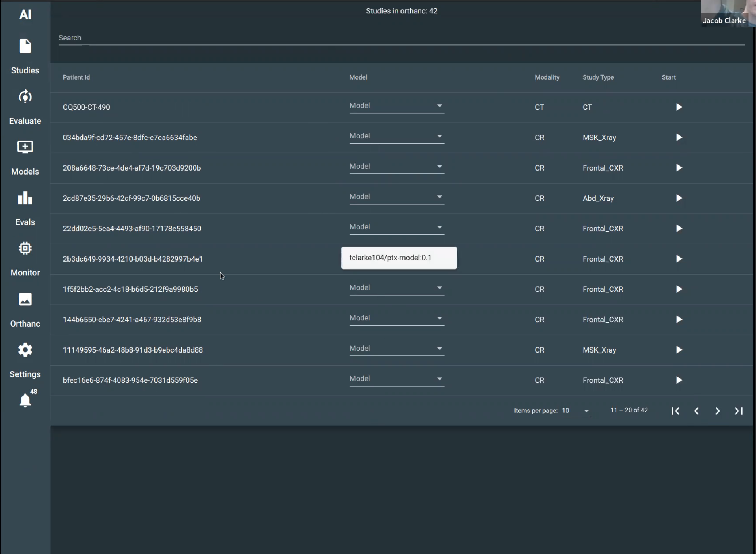Click Jacob Clarke video thumbnail
756x554 pixels.
coord(728,13)
